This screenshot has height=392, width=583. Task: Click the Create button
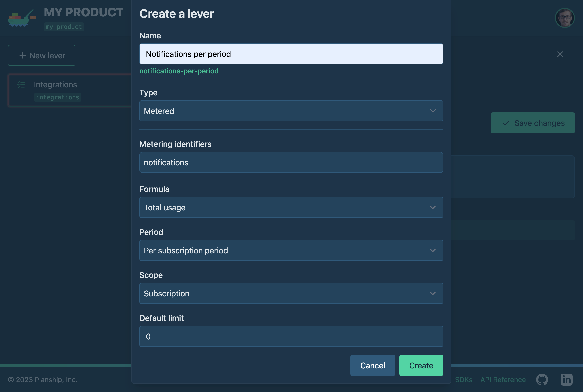(x=421, y=365)
